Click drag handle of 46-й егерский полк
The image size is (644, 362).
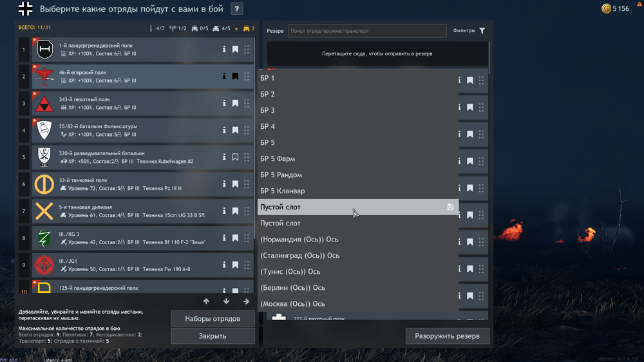247,76
